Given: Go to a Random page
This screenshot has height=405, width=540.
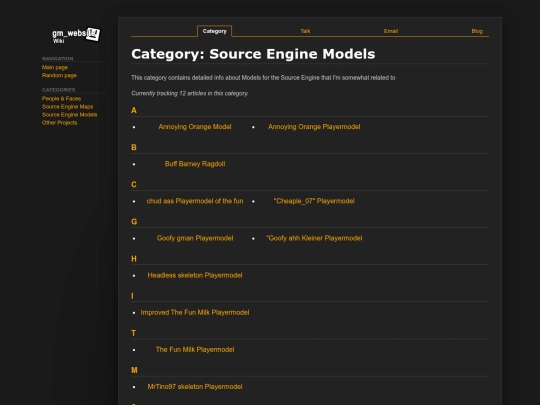Looking at the screenshot, I should tap(59, 75).
